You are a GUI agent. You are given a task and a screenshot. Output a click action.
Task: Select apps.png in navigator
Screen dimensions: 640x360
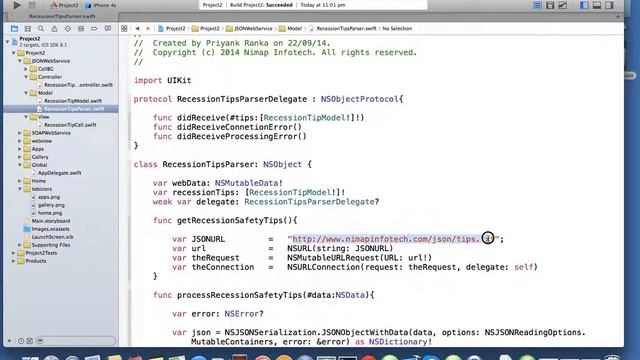[x=49, y=197]
